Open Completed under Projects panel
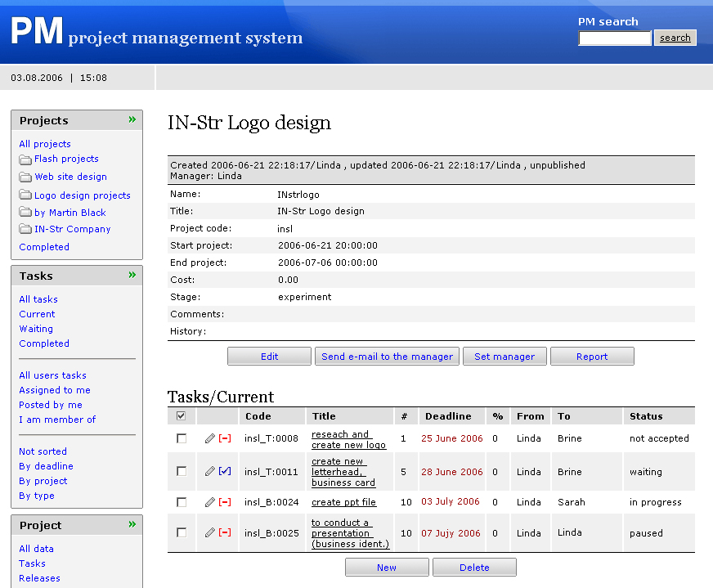 [44, 247]
